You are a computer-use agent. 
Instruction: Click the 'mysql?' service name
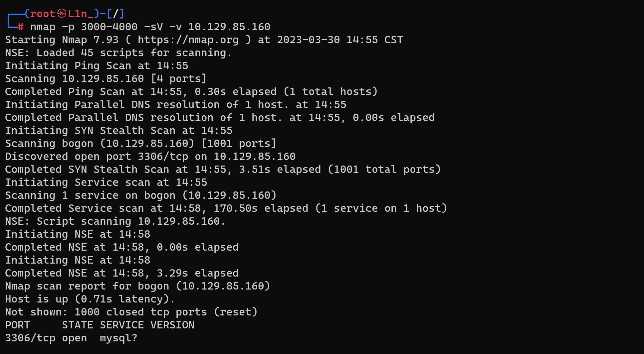click(x=118, y=338)
